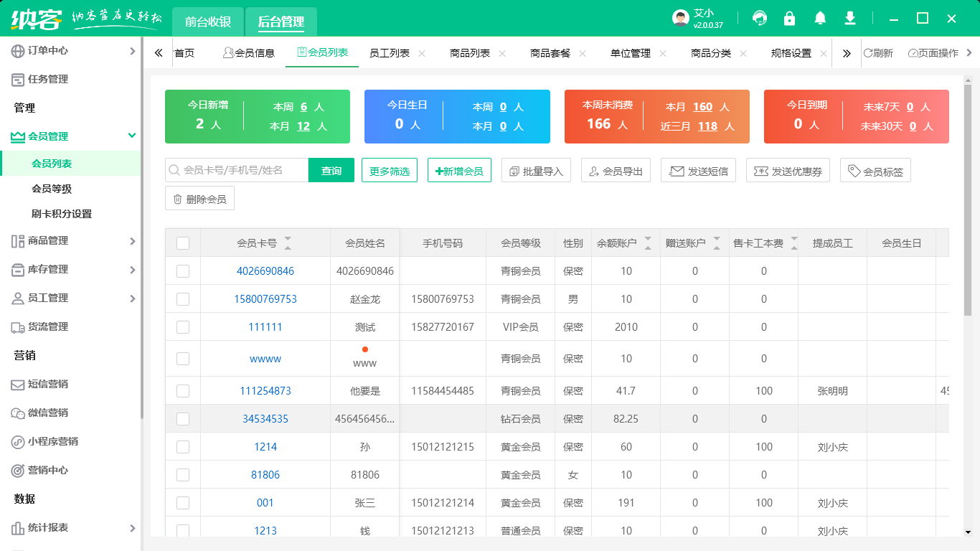980x551 pixels.
Task: 勾选会员列表的全选复选框
Action: pyautogui.click(x=182, y=242)
